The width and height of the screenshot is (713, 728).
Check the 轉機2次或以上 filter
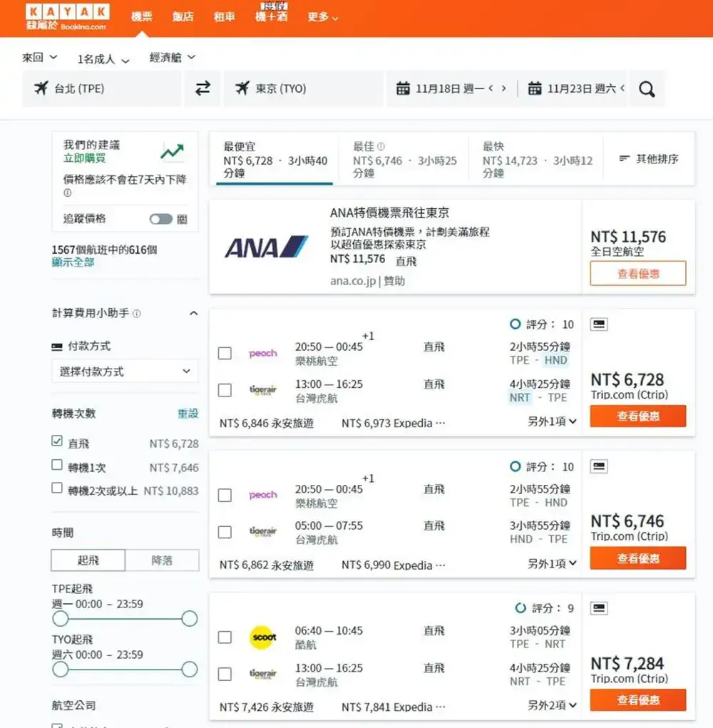[57, 488]
